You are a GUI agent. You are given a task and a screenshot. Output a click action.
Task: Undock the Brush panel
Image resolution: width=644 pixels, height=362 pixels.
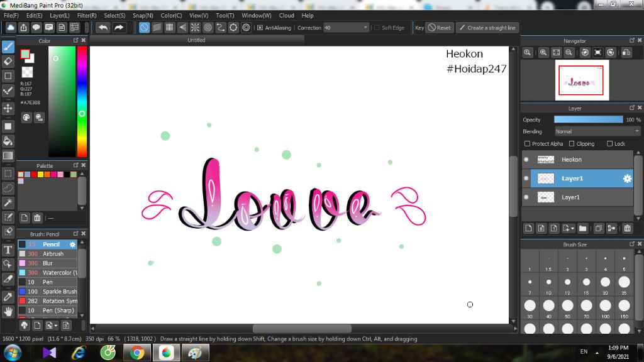coord(75,233)
